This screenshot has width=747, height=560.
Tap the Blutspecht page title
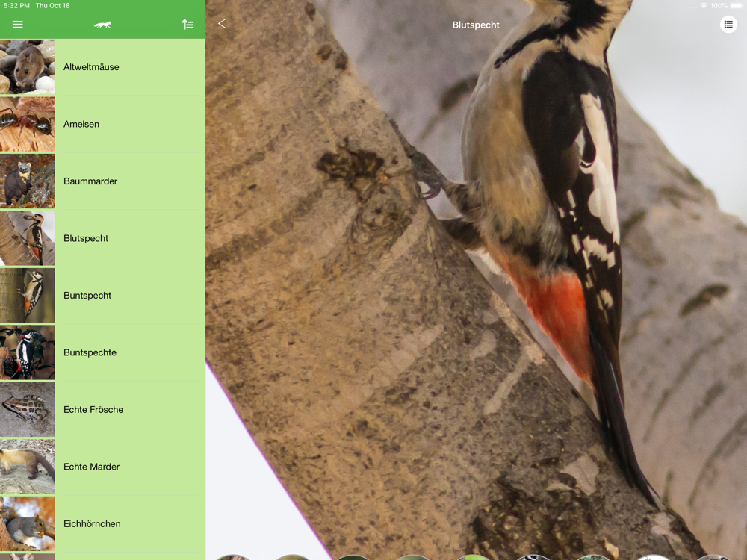point(475,25)
